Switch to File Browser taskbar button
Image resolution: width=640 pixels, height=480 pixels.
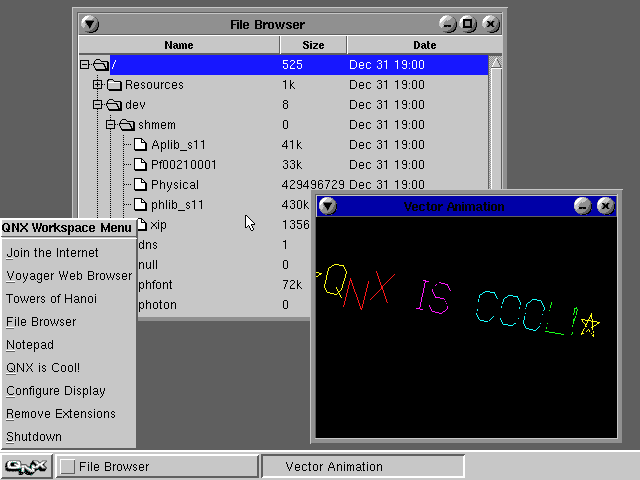pos(157,466)
